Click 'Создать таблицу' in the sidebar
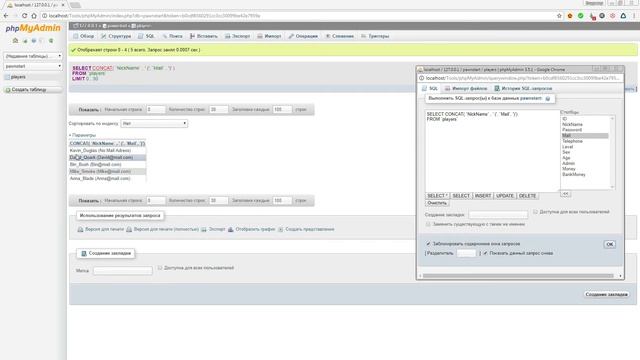 click(x=29, y=90)
